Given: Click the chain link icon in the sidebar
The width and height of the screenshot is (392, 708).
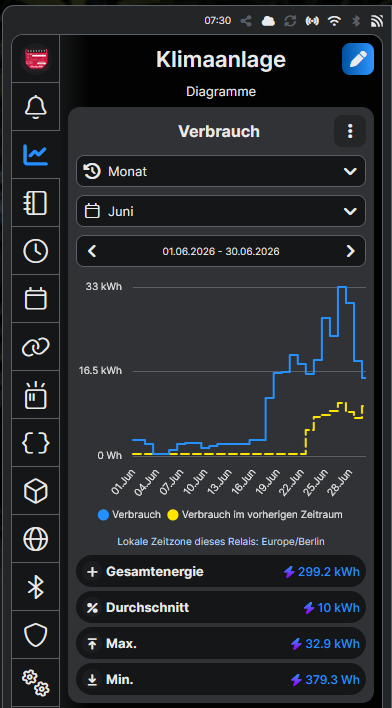Looking at the screenshot, I should (x=36, y=347).
